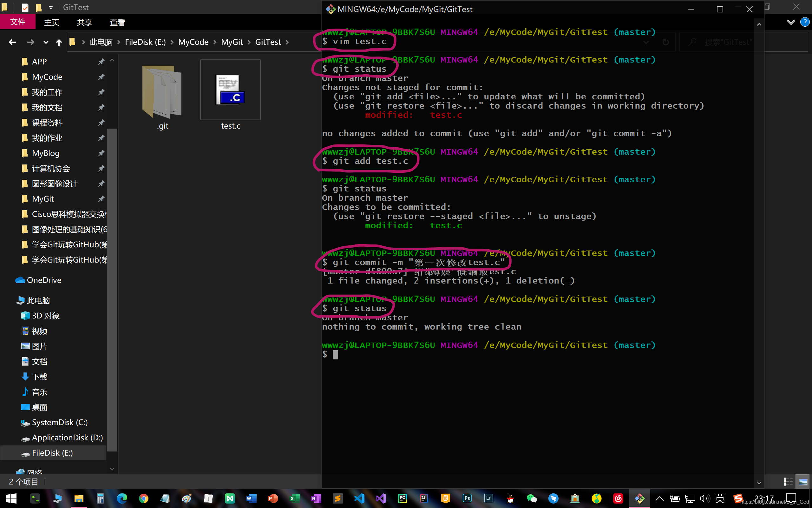Open Microsoft Word from the taskbar
812x508 pixels.
click(x=251, y=498)
